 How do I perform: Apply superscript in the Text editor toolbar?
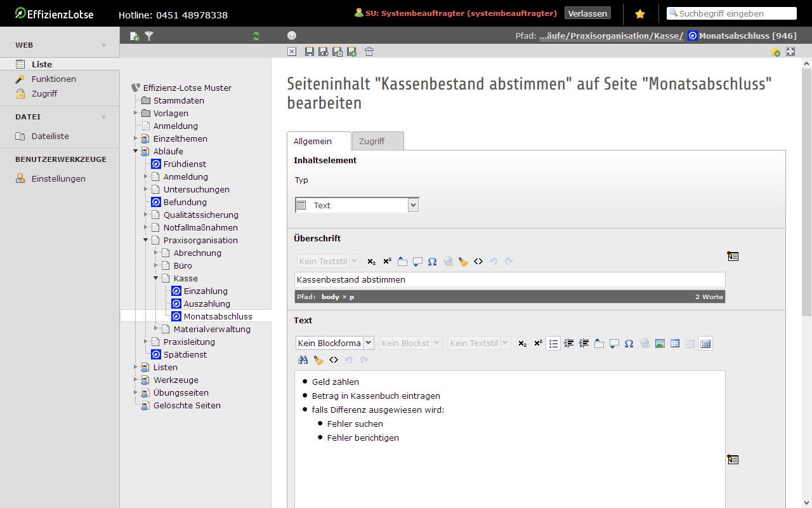[x=538, y=344]
